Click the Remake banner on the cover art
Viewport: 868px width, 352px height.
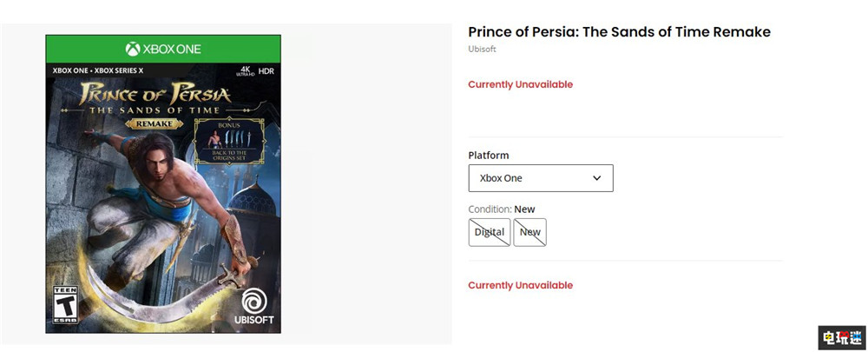[x=155, y=124]
